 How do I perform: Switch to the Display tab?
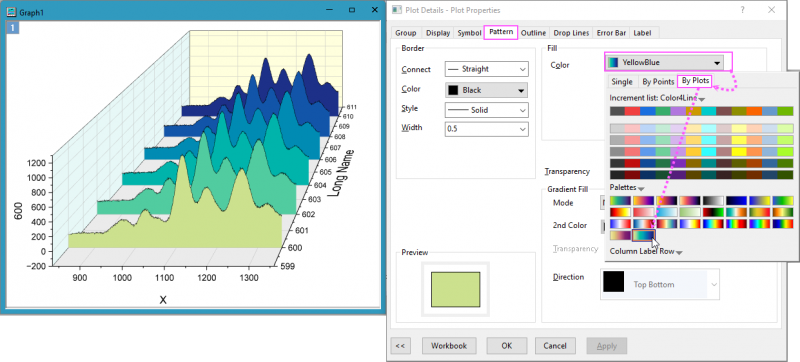point(438,33)
